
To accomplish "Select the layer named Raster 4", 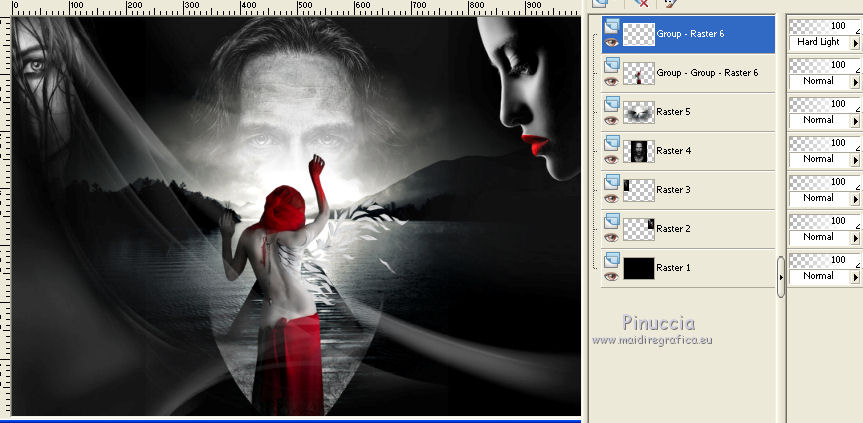I will pyautogui.click(x=673, y=151).
